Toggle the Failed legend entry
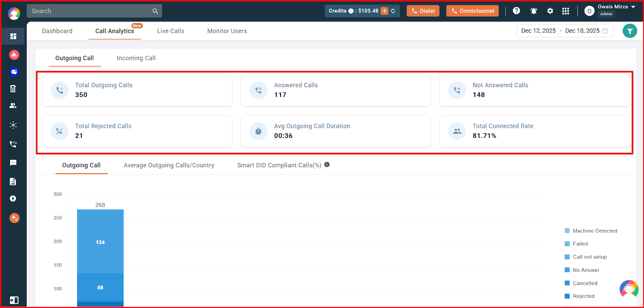This screenshot has height=308, width=644. (x=576, y=244)
